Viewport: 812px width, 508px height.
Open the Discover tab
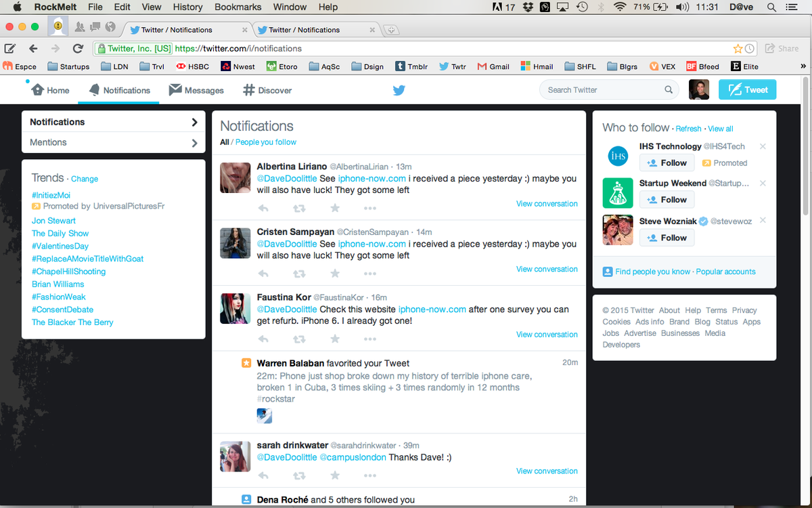(267, 90)
